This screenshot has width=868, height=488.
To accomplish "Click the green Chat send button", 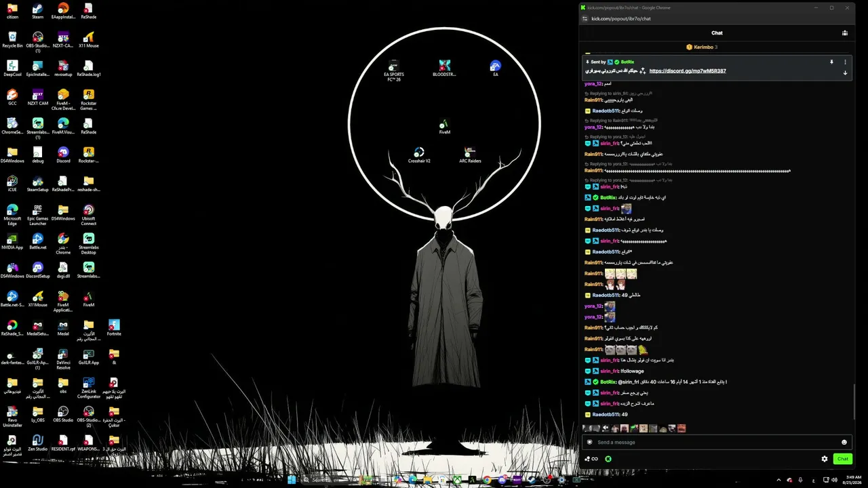I will click(842, 459).
